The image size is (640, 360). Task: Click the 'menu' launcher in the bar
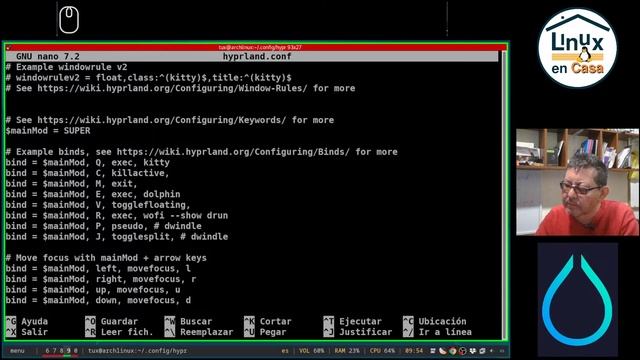point(17,351)
